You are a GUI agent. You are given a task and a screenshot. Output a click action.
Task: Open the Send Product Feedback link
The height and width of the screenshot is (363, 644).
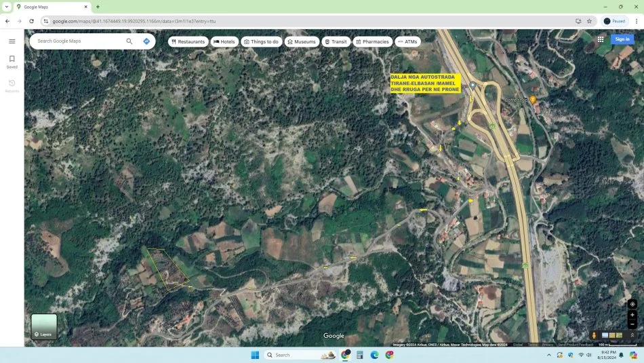(576, 345)
